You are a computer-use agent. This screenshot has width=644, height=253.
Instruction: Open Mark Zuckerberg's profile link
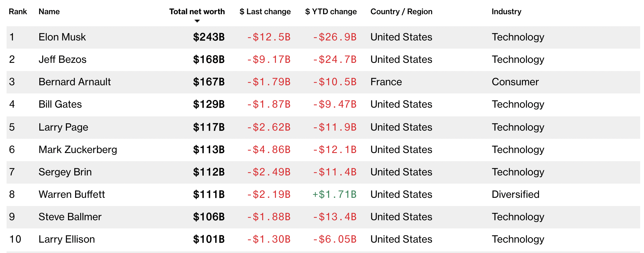point(78,149)
